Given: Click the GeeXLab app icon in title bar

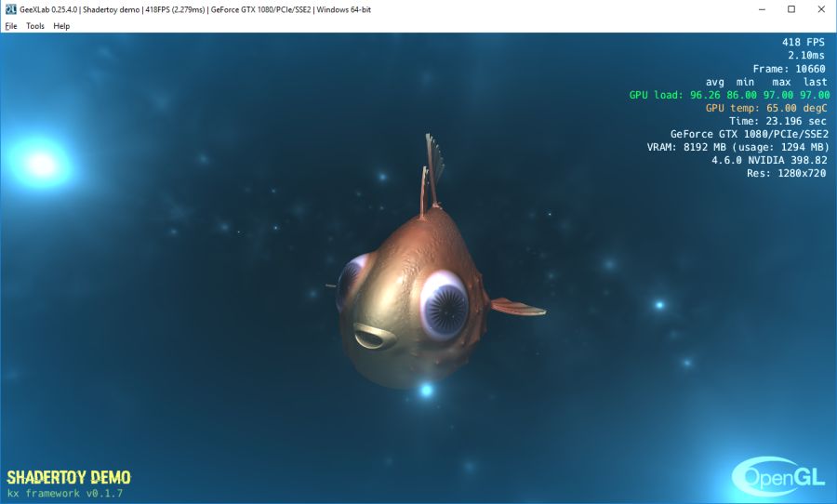Looking at the screenshot, I should coord(10,9).
